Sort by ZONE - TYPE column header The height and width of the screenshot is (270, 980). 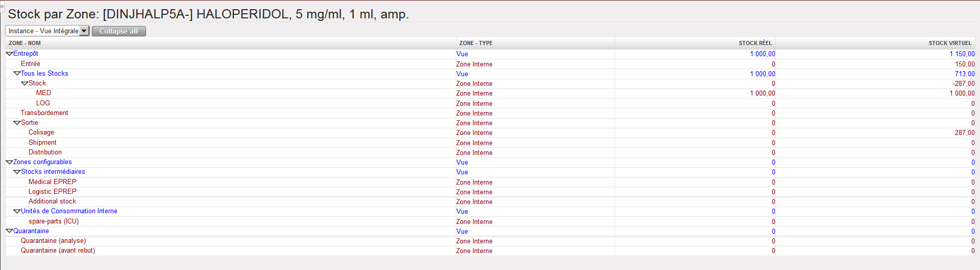476,43
